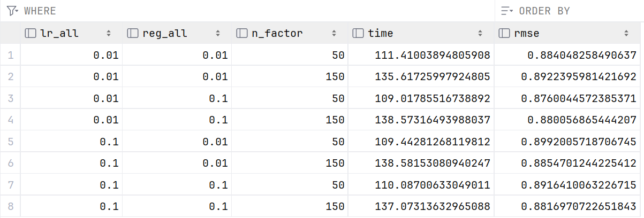Click lr_all cell in row 5
This screenshot has width=644, height=218.
71,142
